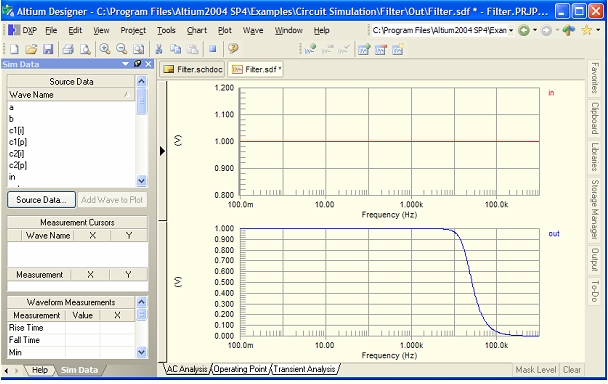Open the Wave menu

253,30
